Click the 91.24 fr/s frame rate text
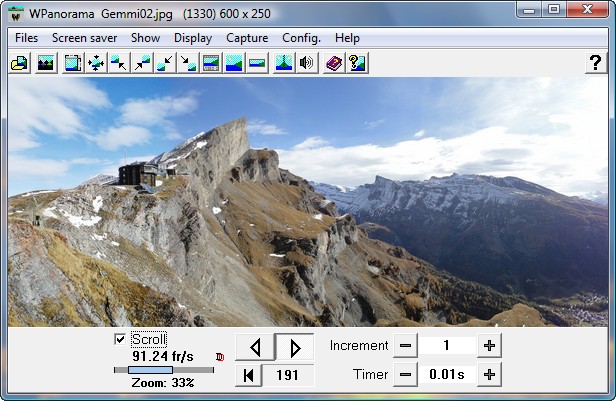The width and height of the screenshot is (616, 401). coord(163,356)
